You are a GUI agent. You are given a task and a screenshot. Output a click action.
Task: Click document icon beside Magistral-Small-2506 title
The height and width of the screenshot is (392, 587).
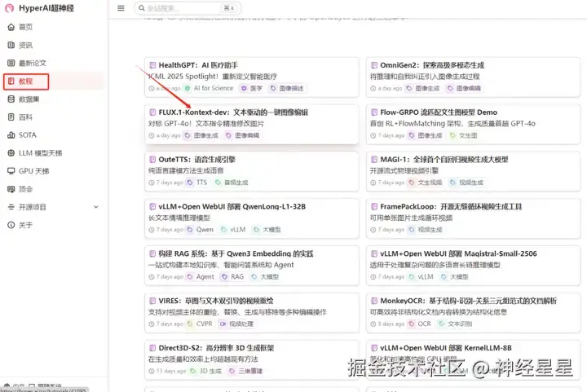click(374, 253)
